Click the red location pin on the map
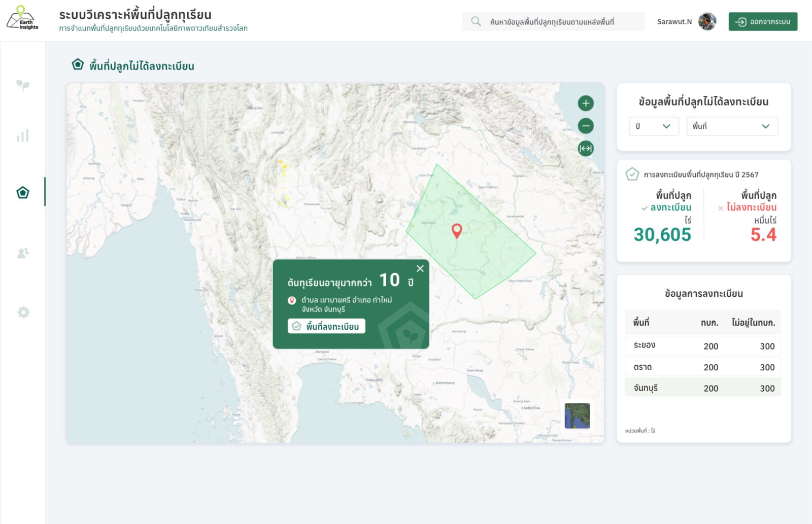The width and height of the screenshot is (812, 524). click(457, 231)
